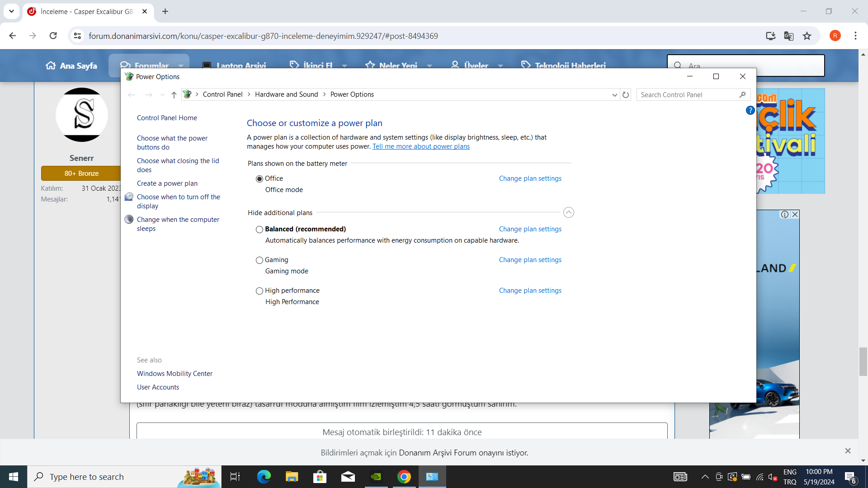Reload the browser page
Image resolution: width=868 pixels, height=488 pixels.
(53, 36)
